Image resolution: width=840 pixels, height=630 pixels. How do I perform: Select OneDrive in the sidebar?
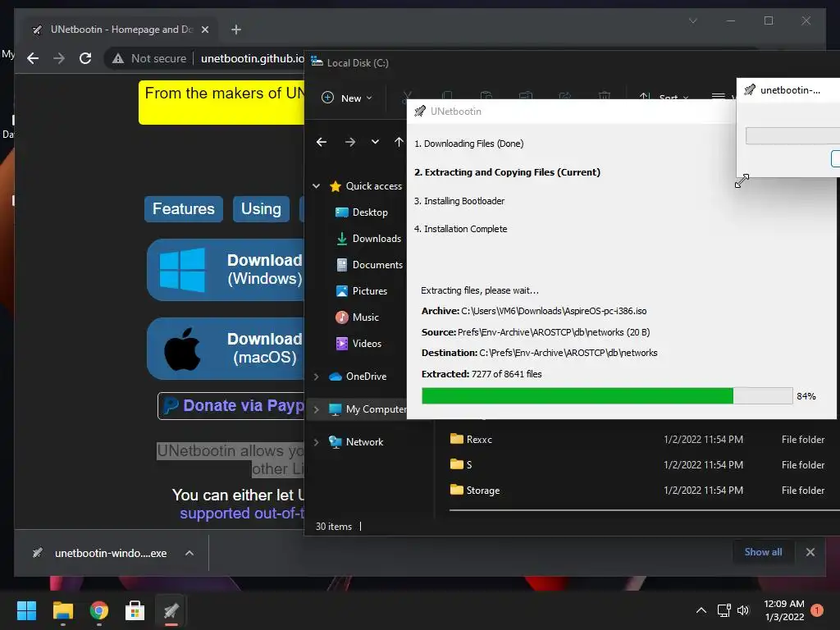click(x=358, y=377)
